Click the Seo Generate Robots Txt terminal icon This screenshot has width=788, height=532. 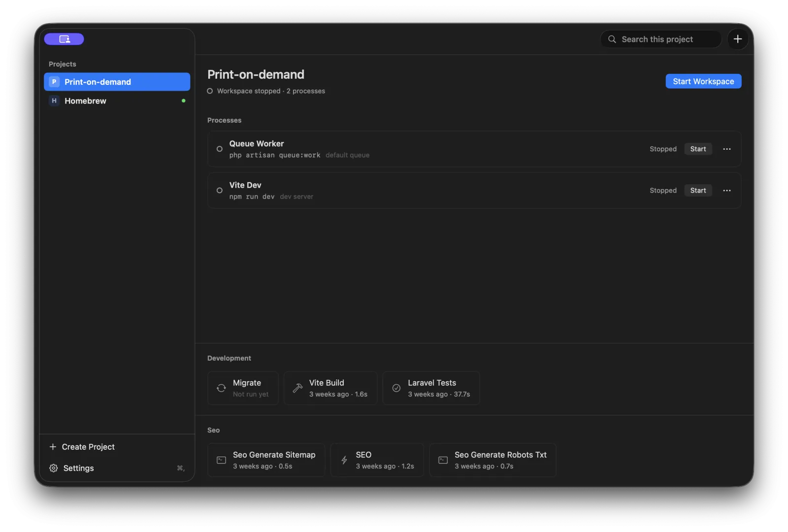(x=443, y=460)
